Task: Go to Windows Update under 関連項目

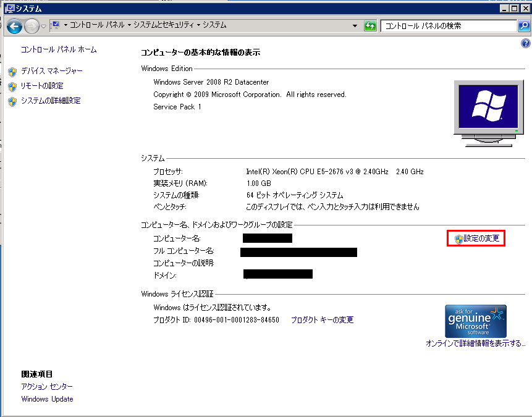Action: pos(47,399)
